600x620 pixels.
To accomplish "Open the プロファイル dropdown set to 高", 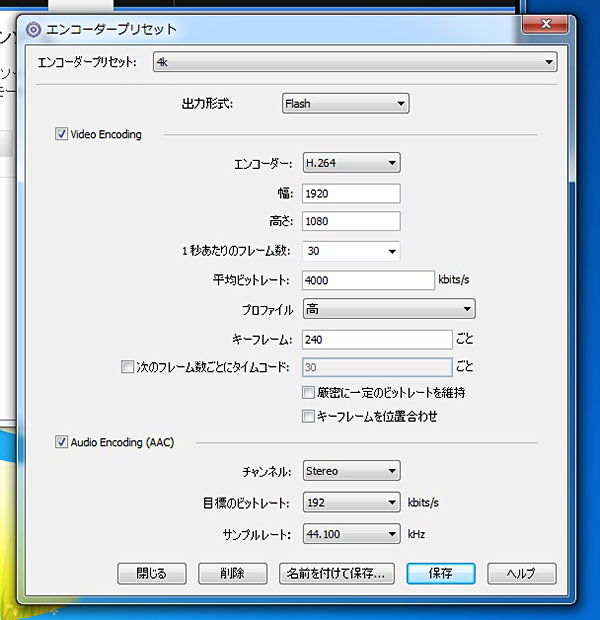I will (389, 309).
